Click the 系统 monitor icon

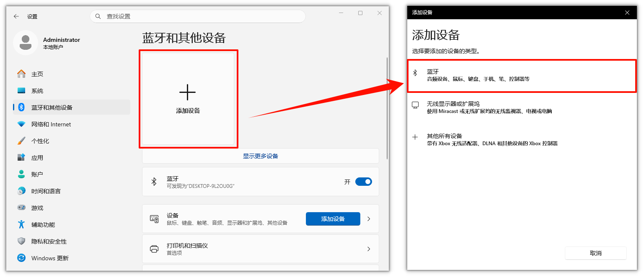(21, 91)
